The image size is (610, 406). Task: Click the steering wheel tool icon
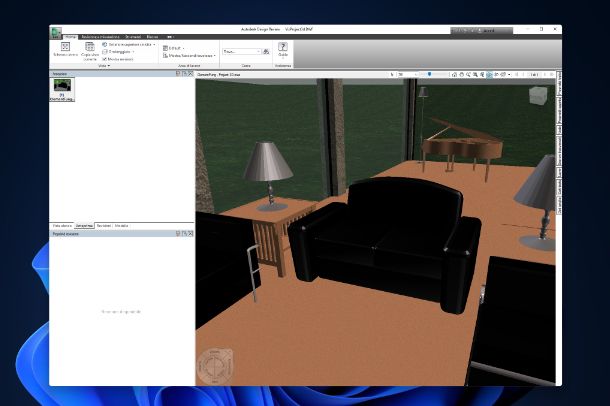503,74
